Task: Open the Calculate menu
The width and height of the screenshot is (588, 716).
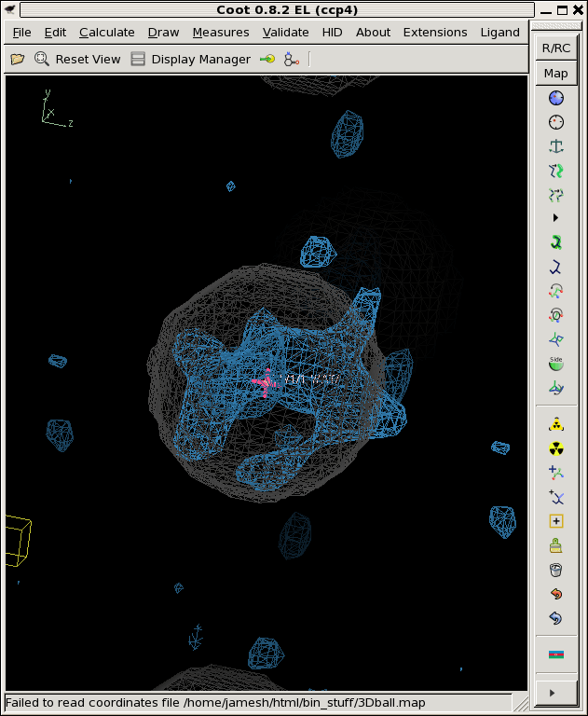Action: click(106, 33)
